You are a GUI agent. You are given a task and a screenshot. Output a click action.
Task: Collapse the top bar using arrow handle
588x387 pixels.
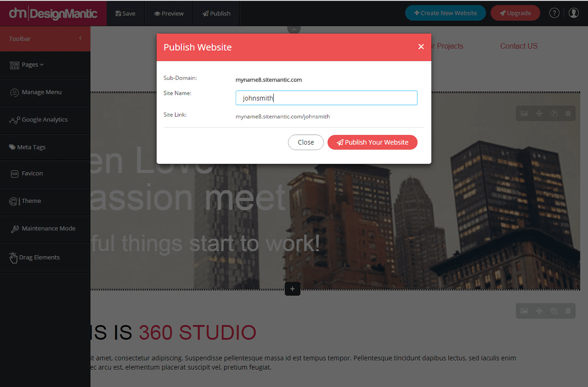(294, 29)
